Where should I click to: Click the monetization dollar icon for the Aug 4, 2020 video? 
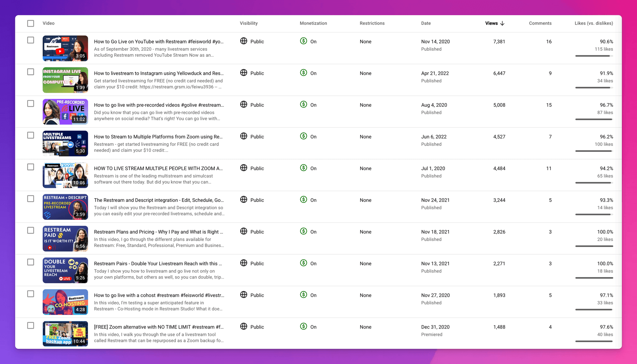coord(303,104)
